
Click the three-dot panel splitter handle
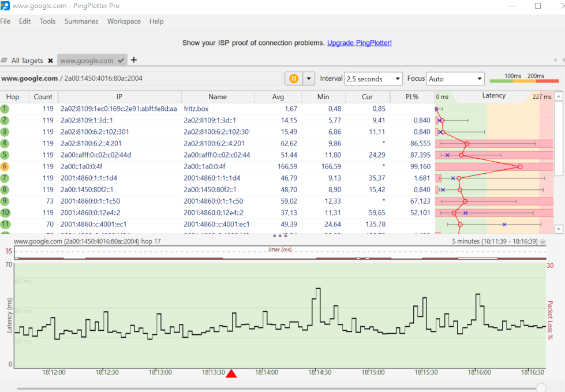(x=279, y=236)
